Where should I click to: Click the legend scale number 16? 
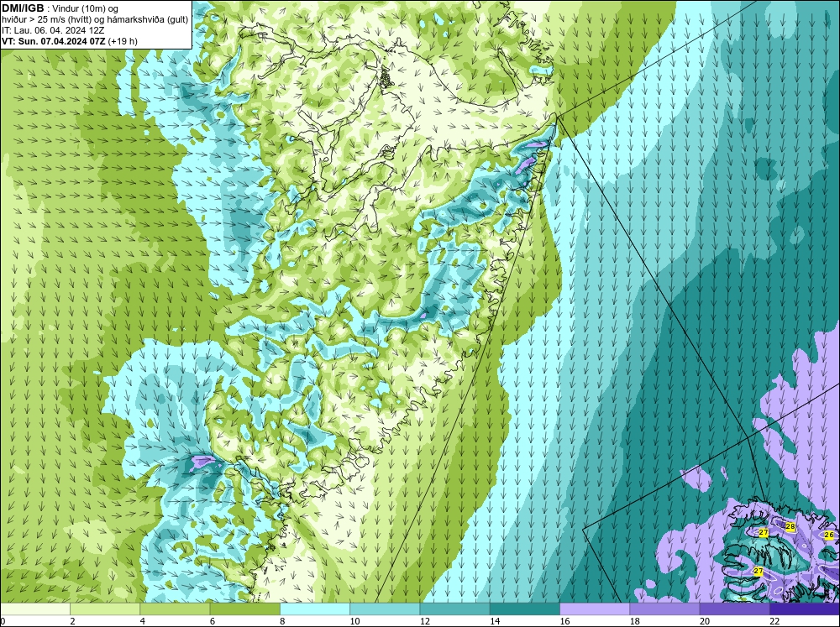click(564, 621)
